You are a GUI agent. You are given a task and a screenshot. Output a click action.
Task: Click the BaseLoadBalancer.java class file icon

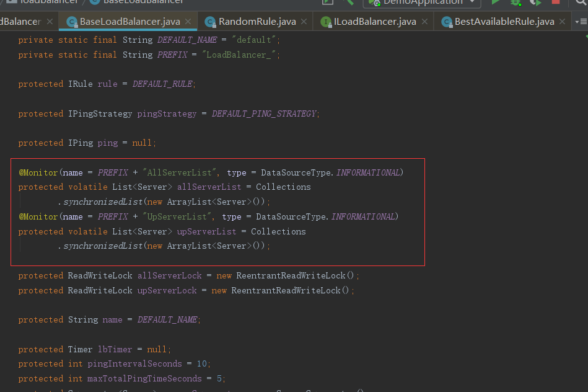click(x=72, y=22)
